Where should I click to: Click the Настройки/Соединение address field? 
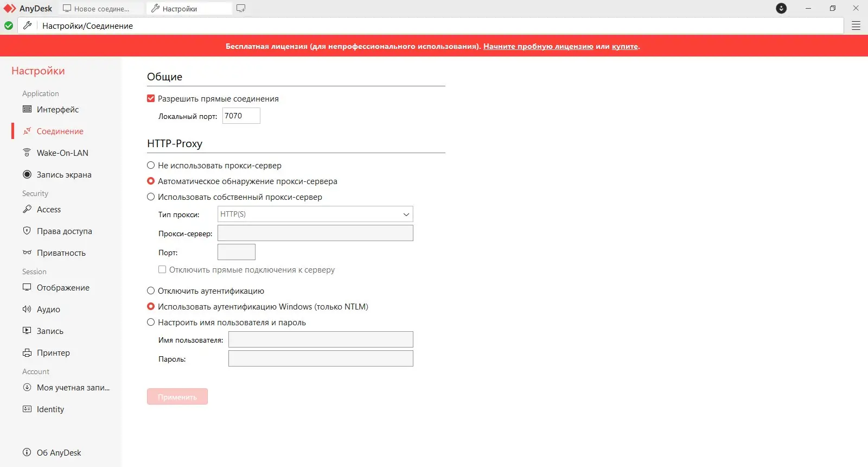[431, 26]
